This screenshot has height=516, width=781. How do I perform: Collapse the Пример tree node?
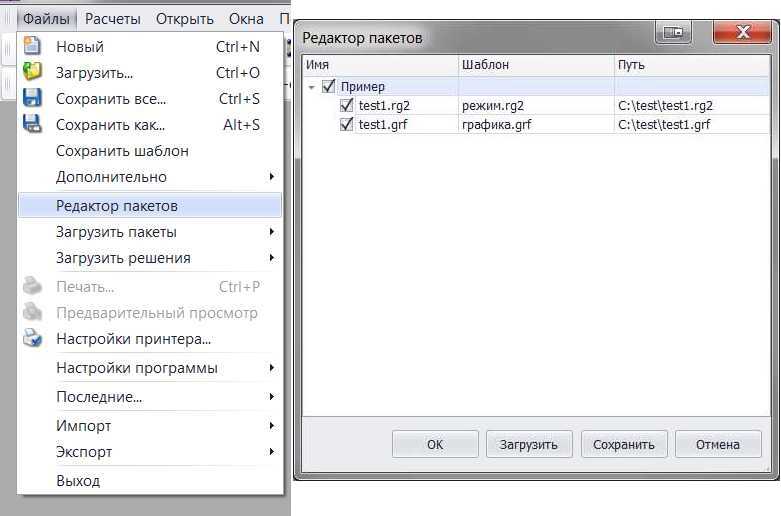(312, 87)
